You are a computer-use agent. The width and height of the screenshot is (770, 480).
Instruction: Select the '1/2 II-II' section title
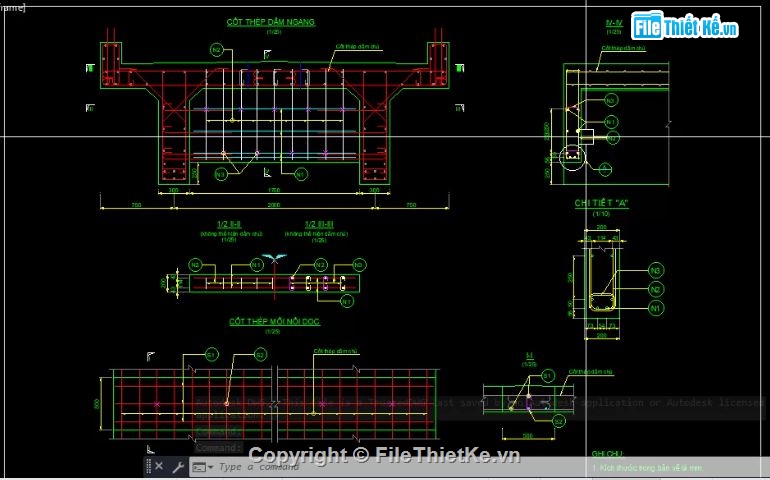pyautogui.click(x=229, y=225)
